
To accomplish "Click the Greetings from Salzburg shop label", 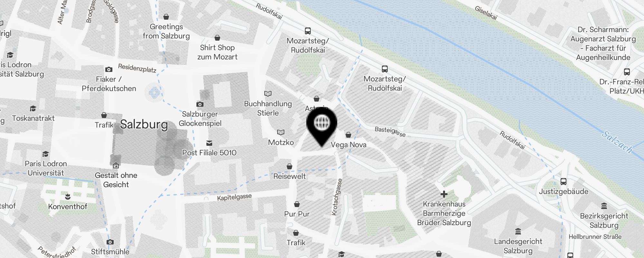I will pyautogui.click(x=166, y=31).
